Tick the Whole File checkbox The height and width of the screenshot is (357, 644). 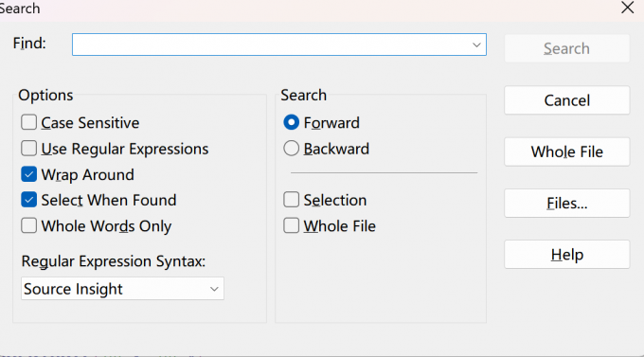pyautogui.click(x=291, y=226)
